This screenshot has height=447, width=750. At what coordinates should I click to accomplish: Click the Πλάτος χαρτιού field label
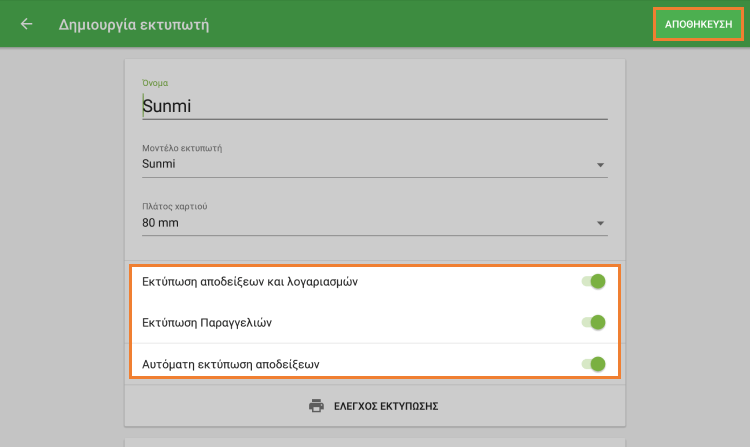175,206
